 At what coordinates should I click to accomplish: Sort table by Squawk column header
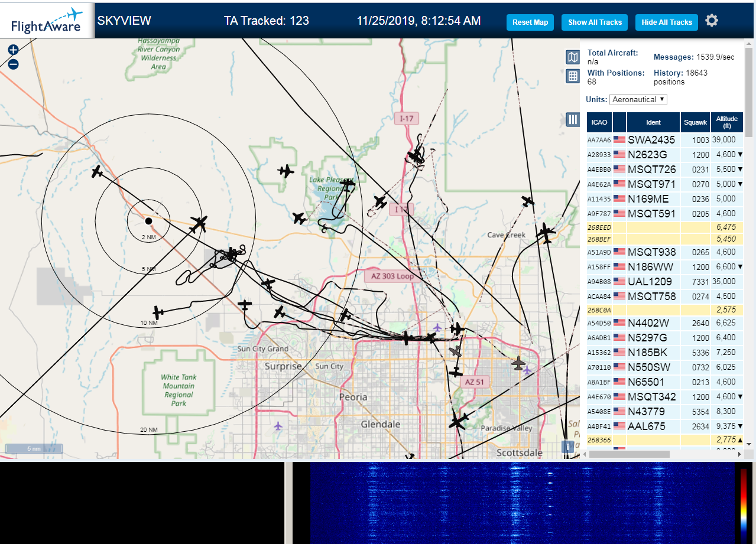(x=695, y=122)
